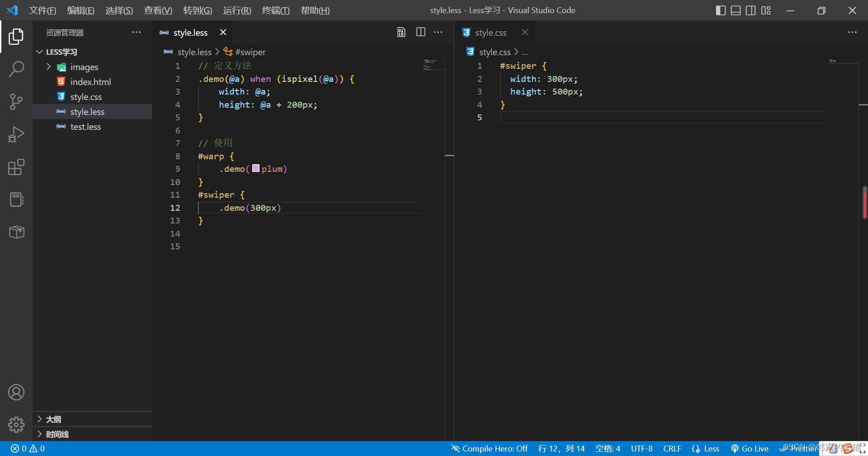The image size is (868, 456).
Task: Open index.html in explorer
Action: click(x=92, y=82)
